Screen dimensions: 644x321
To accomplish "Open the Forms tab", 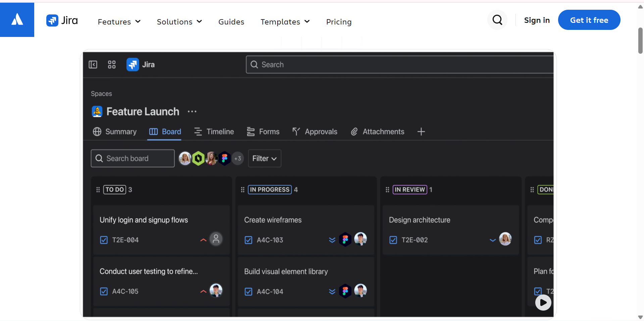I will click(x=263, y=132).
